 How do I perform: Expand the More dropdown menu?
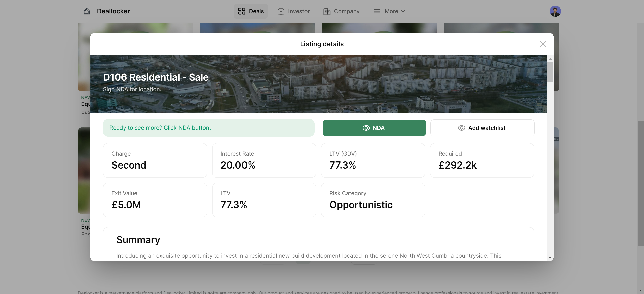click(389, 11)
